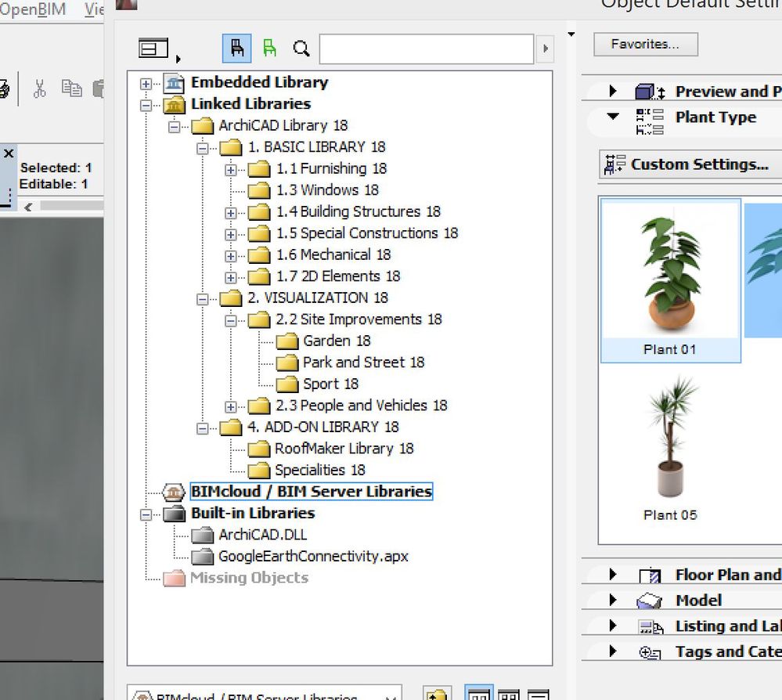Click the Copy toolbar icon
This screenshot has width=782, height=700.
[x=71, y=88]
